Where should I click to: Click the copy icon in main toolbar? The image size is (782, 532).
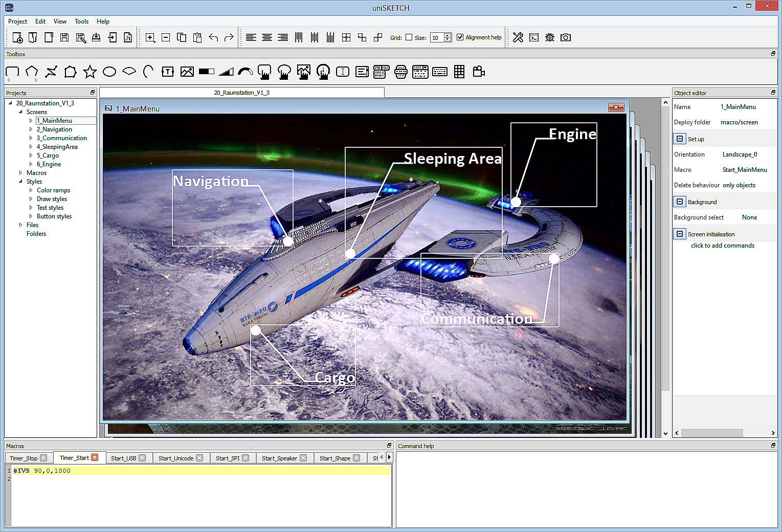click(x=182, y=37)
